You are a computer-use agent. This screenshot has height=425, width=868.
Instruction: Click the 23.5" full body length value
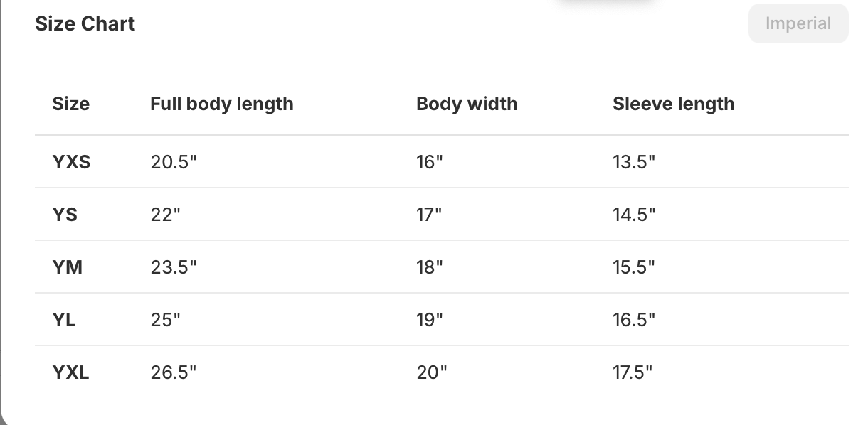[173, 267]
